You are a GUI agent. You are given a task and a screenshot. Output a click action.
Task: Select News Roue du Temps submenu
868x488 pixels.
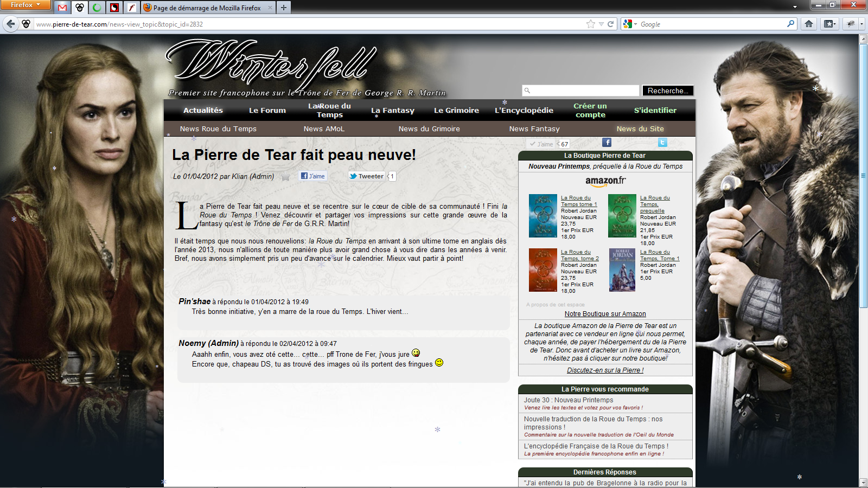point(218,129)
